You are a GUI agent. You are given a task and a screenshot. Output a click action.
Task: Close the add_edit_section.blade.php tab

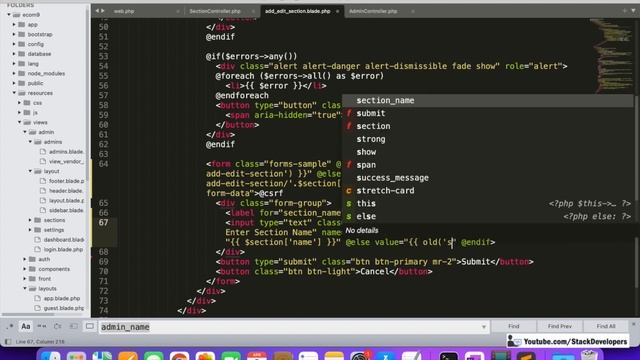[337, 11]
